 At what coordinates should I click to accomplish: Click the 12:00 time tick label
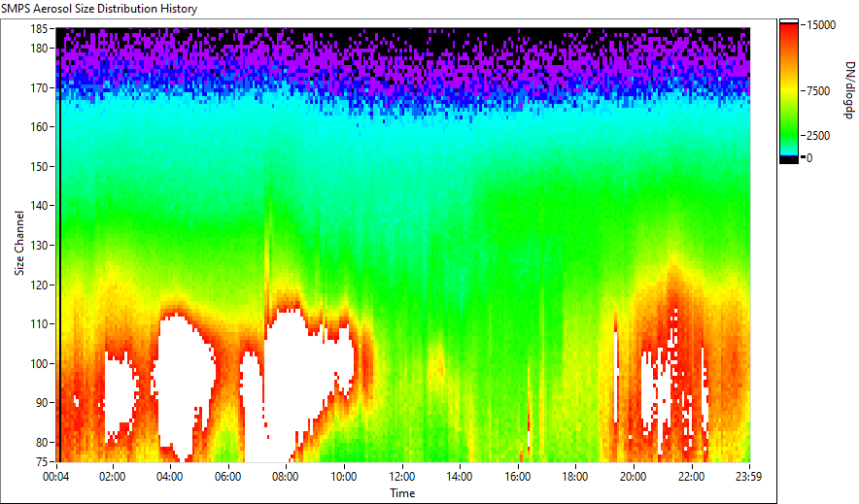[401, 477]
